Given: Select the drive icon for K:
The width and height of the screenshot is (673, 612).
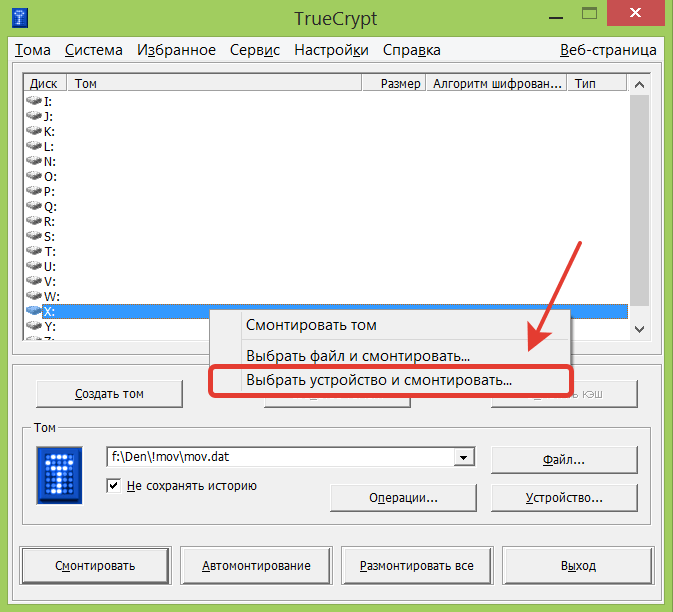Looking at the screenshot, I should (x=34, y=131).
